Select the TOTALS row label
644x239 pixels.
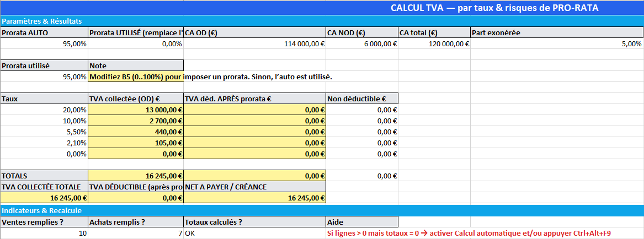click(44, 176)
